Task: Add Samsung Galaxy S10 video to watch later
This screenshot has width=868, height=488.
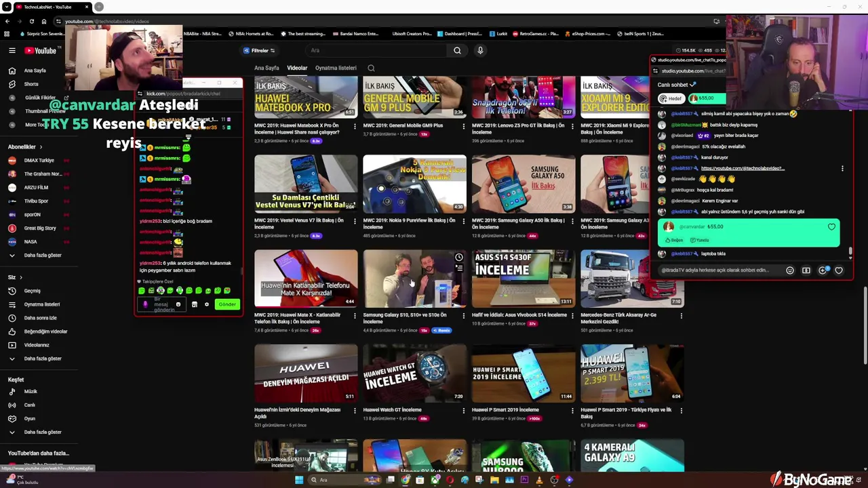Action: (x=459, y=258)
